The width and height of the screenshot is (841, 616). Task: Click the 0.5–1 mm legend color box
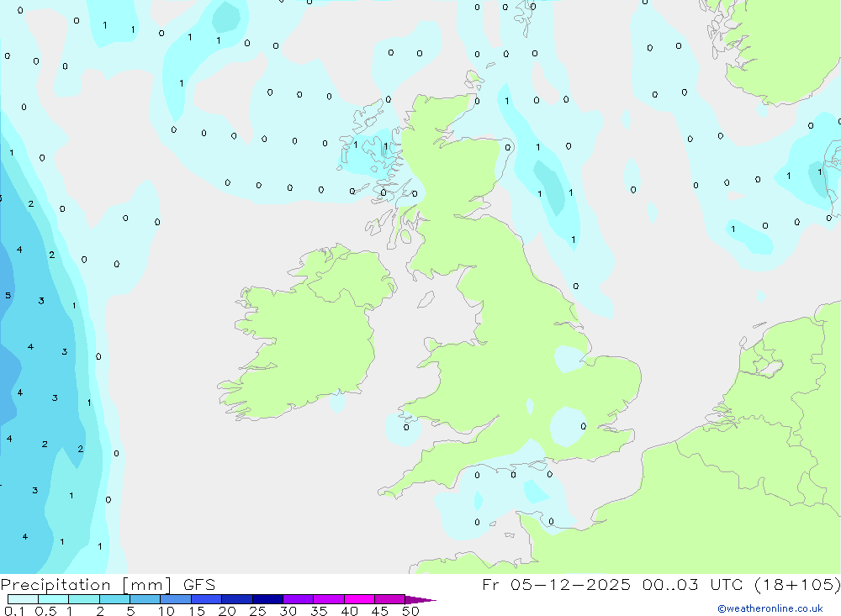(54, 599)
